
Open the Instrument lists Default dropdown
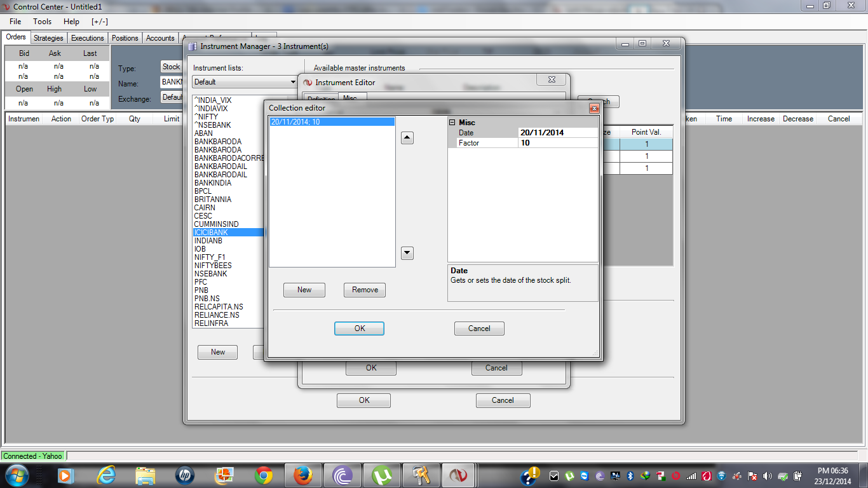[245, 82]
